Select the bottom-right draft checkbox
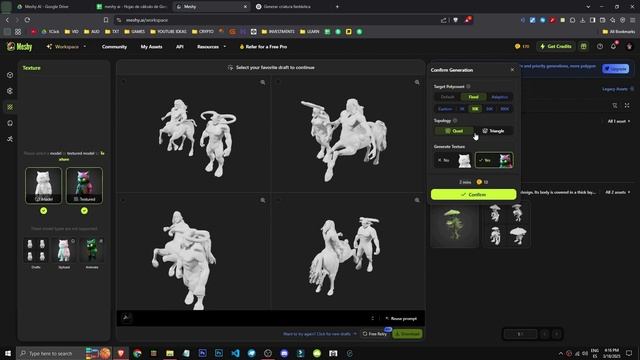Viewport: 640px width, 360px height. coord(278,200)
